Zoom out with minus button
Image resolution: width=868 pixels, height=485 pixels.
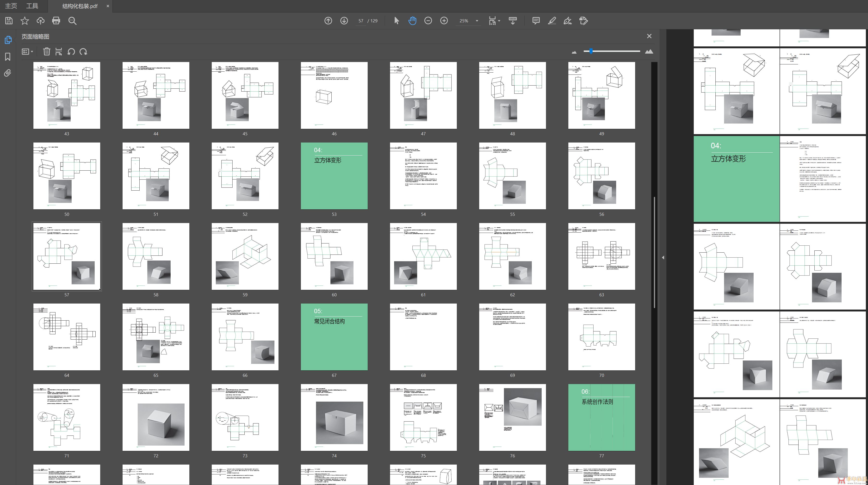point(428,21)
